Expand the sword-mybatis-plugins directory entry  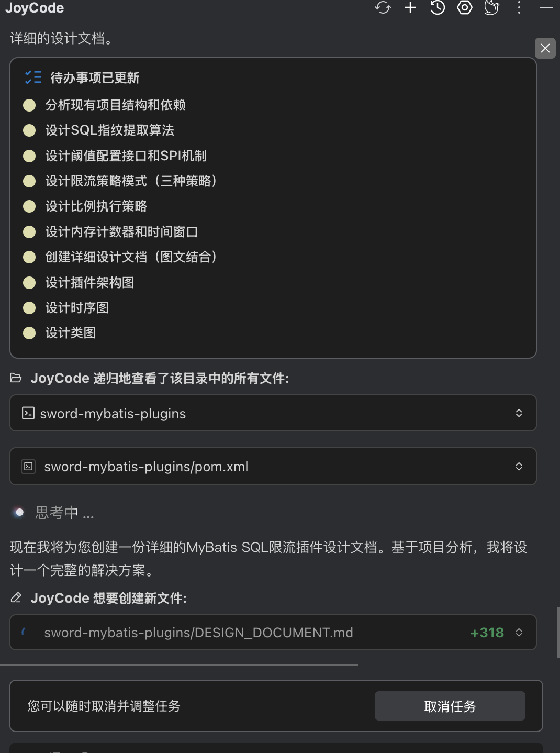pos(519,413)
